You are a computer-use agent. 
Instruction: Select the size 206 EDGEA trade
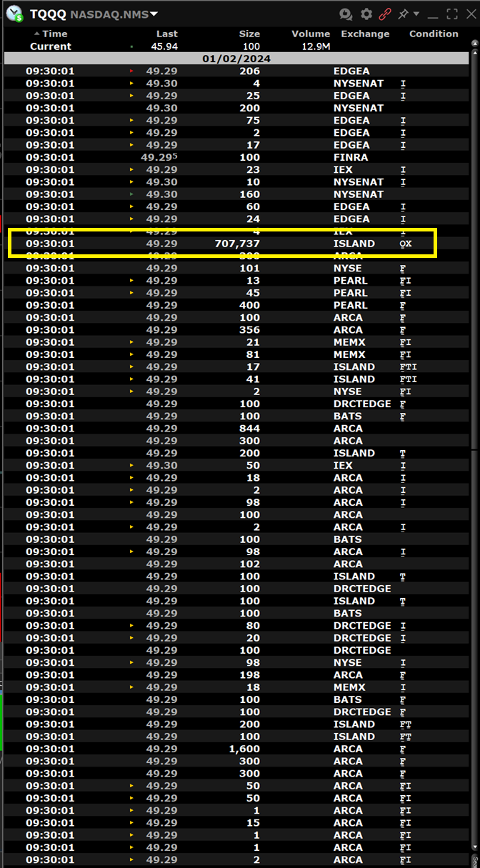(236, 71)
